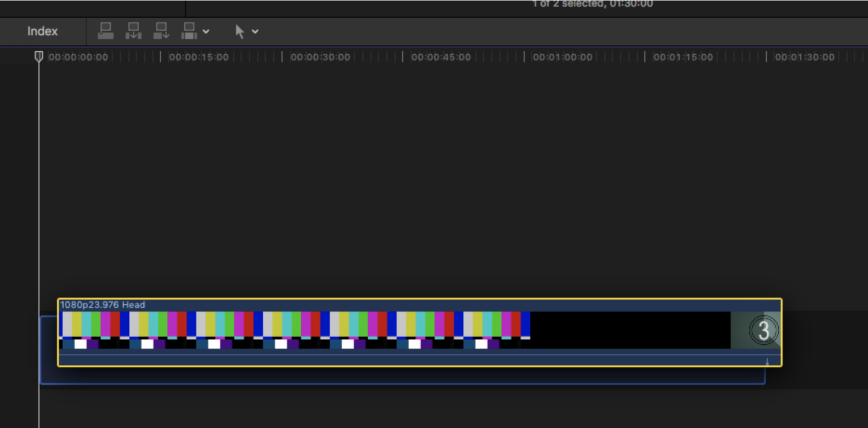Click the connect clip to storyline icon
The image size is (868, 428).
coord(106,31)
